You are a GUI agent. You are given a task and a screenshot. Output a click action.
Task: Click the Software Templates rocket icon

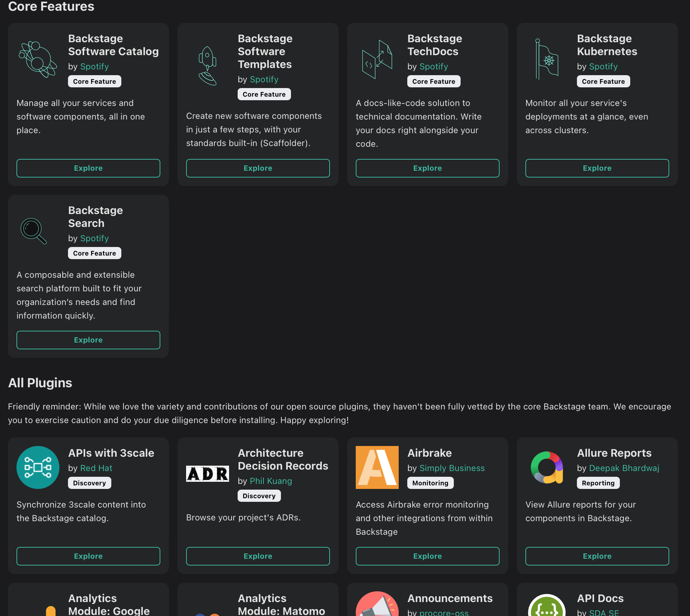208,66
